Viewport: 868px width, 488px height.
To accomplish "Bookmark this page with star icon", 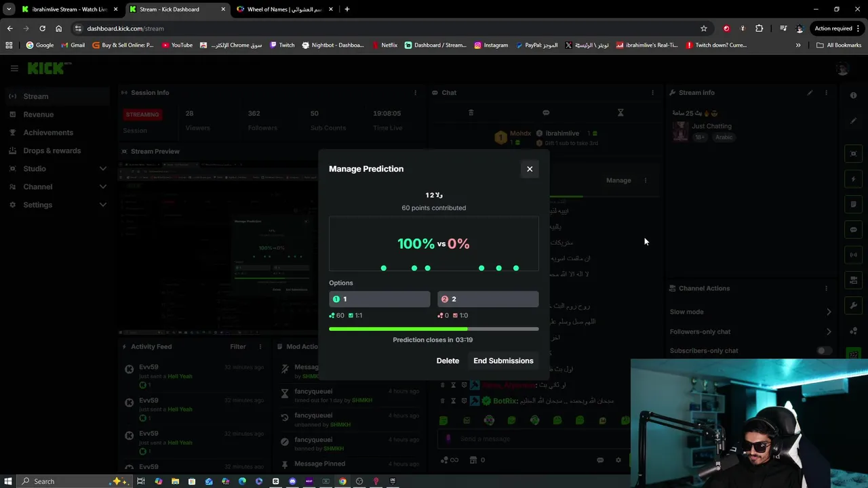I will [x=704, y=28].
